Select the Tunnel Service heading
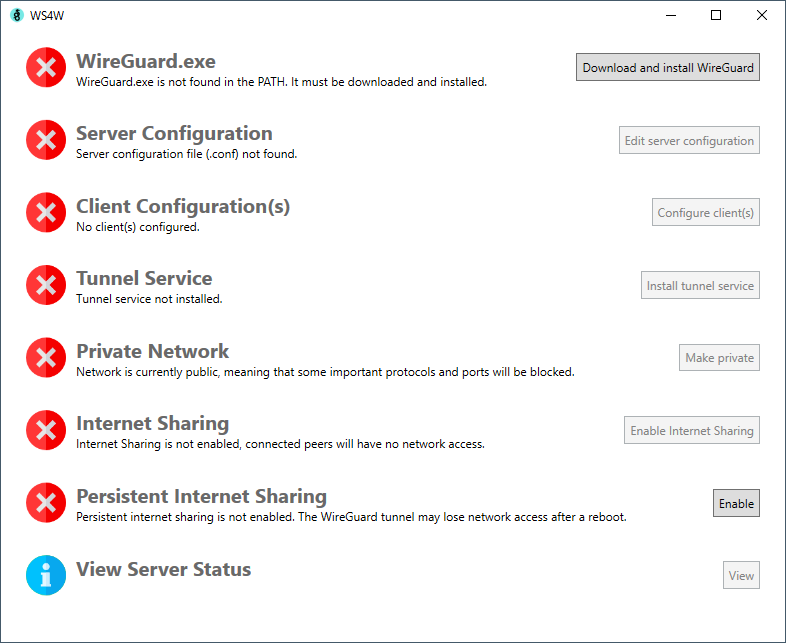 pos(144,278)
